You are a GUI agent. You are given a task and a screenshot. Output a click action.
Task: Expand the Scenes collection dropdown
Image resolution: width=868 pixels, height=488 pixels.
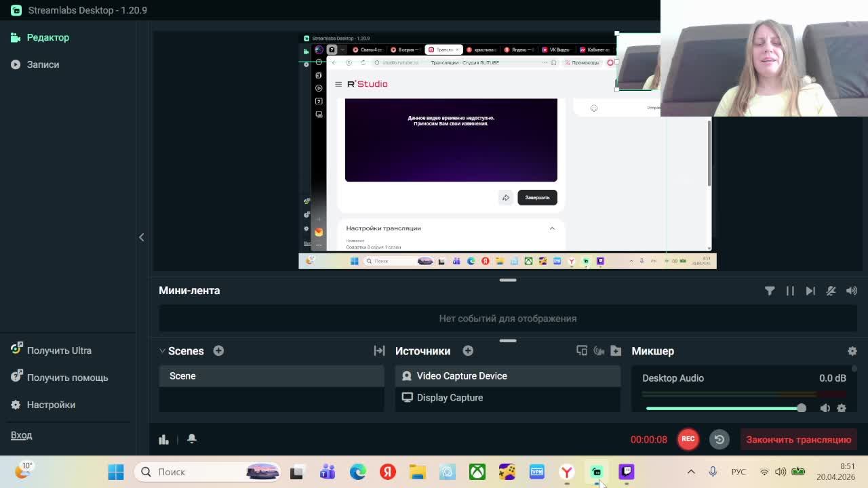click(x=162, y=351)
